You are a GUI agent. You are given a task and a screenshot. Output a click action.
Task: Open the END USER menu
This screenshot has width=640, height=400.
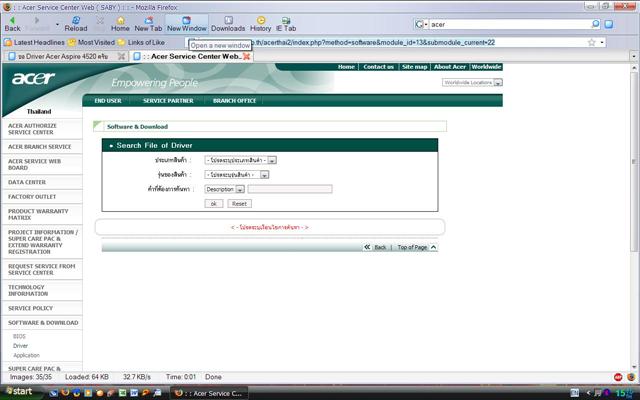(x=108, y=100)
